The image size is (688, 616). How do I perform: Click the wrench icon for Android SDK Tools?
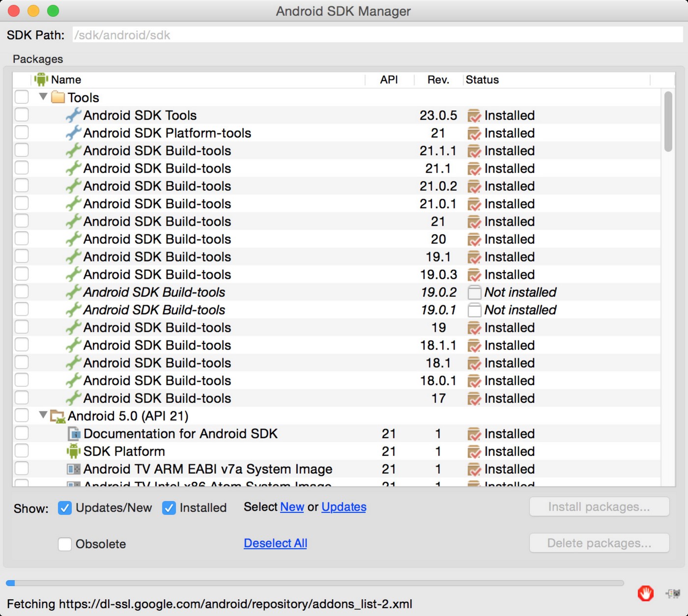coord(73,115)
